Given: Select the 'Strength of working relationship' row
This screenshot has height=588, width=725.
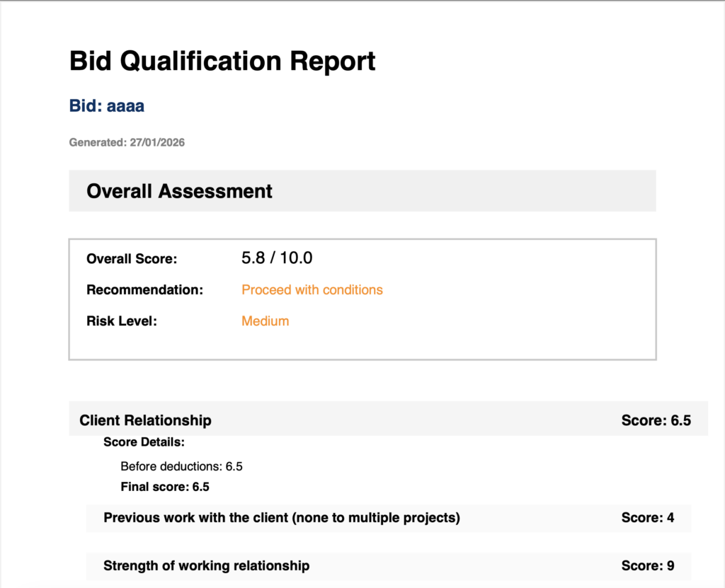Looking at the screenshot, I should pyautogui.click(x=206, y=566).
